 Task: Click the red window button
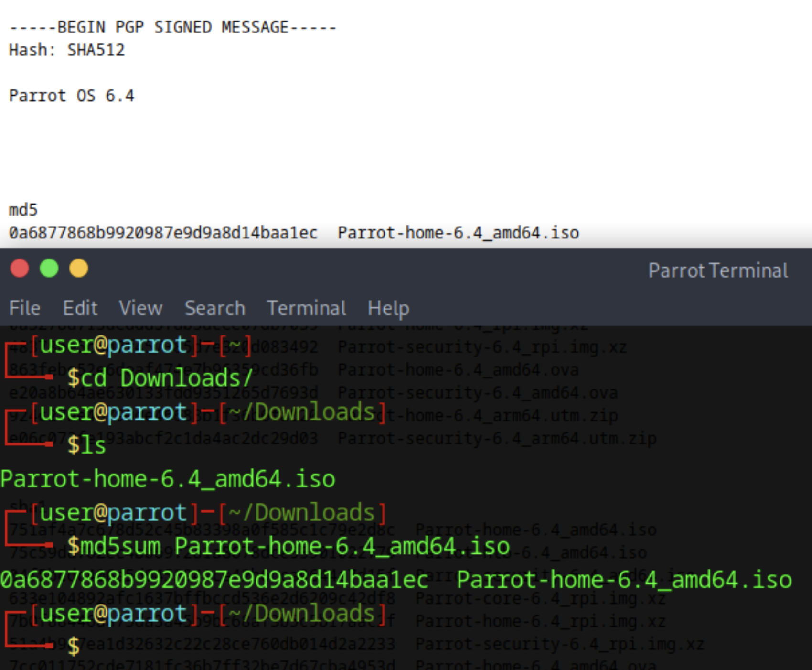pos(20,268)
